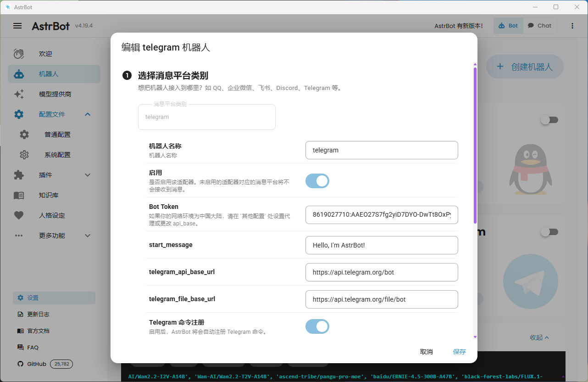This screenshot has height=382, width=588.
Task: Toggle the QQ bot card switch behind dialog
Action: pos(549,120)
